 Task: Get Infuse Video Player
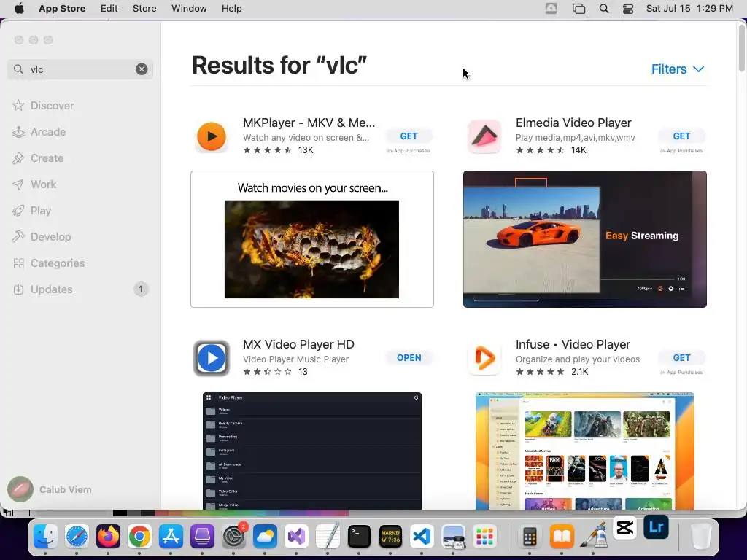(681, 357)
